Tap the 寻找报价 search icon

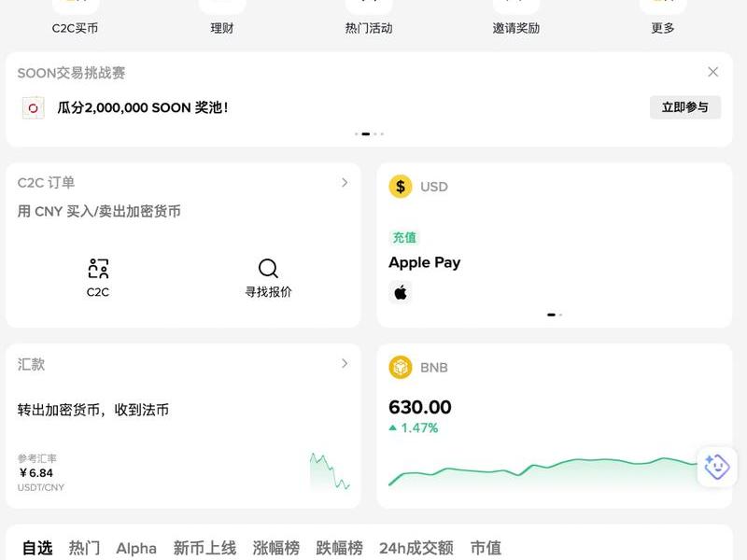pyautogui.click(x=268, y=268)
